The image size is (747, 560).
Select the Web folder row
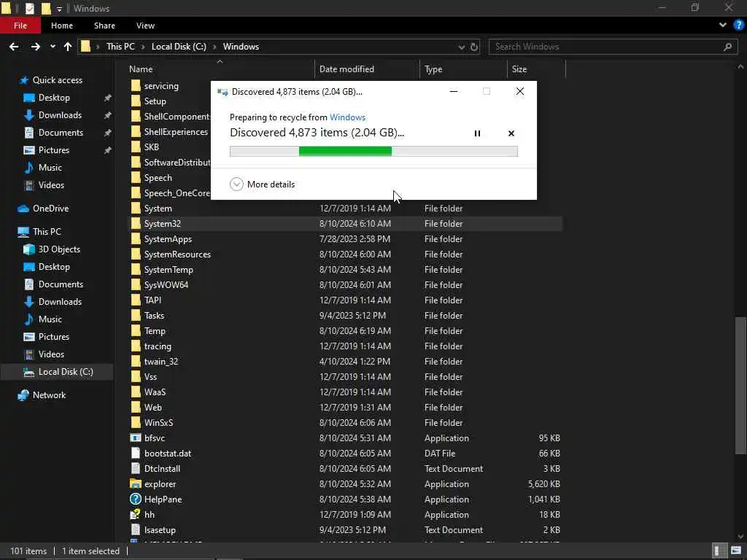click(345, 407)
